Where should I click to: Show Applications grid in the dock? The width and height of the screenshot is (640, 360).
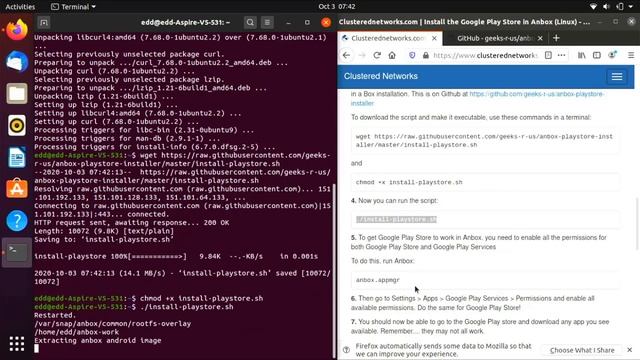pos(17,344)
